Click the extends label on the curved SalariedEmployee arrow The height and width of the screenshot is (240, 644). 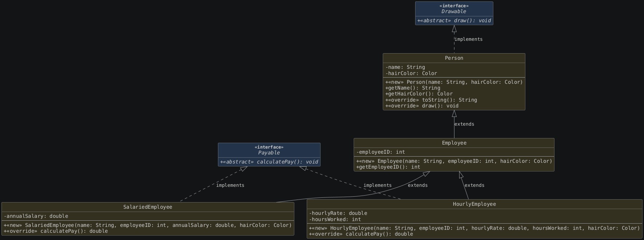[x=418, y=185]
